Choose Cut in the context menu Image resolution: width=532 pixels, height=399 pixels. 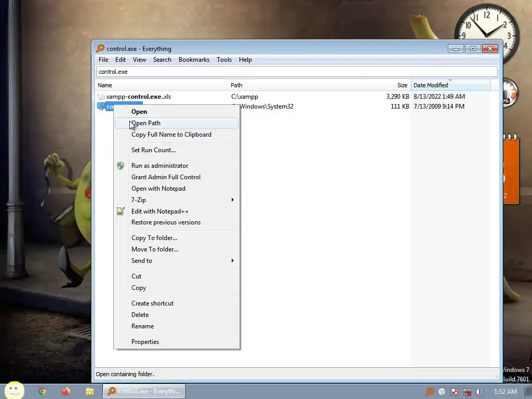[177, 276]
